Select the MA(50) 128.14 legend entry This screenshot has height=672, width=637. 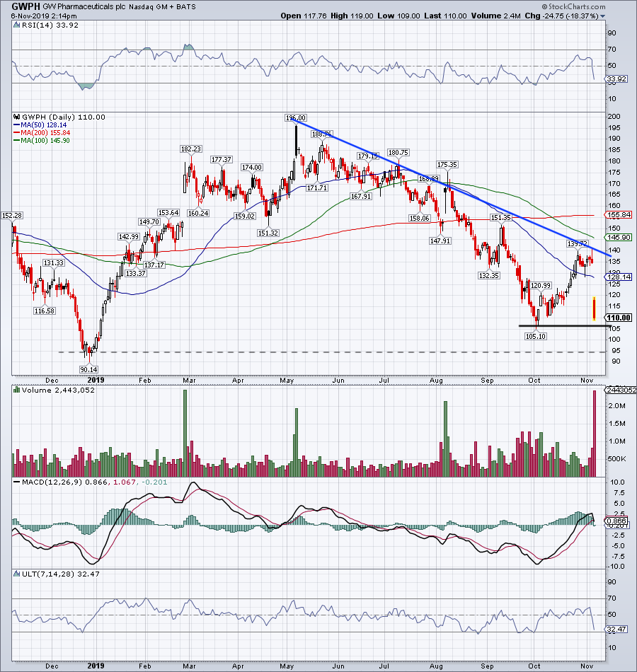click(x=42, y=125)
